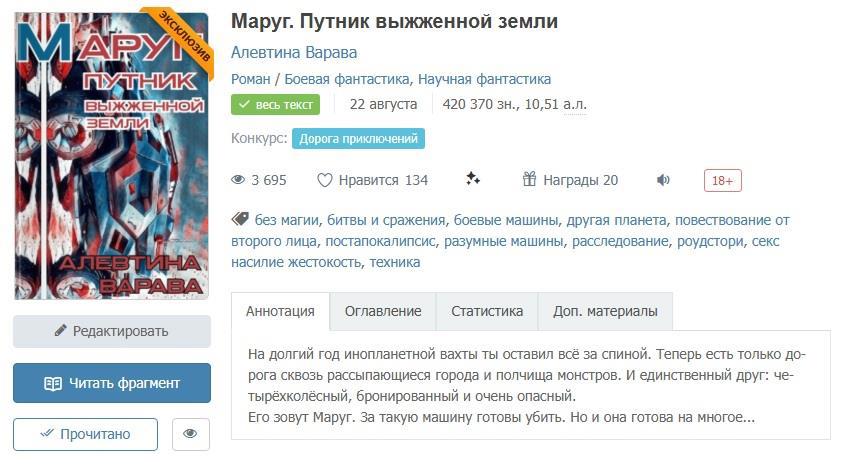Viewport: 848px width, 466px height.
Task: Click the 'Дорога приключений' contest tag
Action: [x=358, y=138]
